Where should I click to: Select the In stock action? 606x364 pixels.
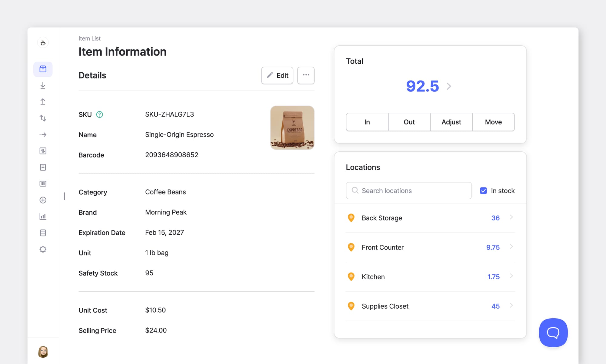pyautogui.click(x=367, y=122)
